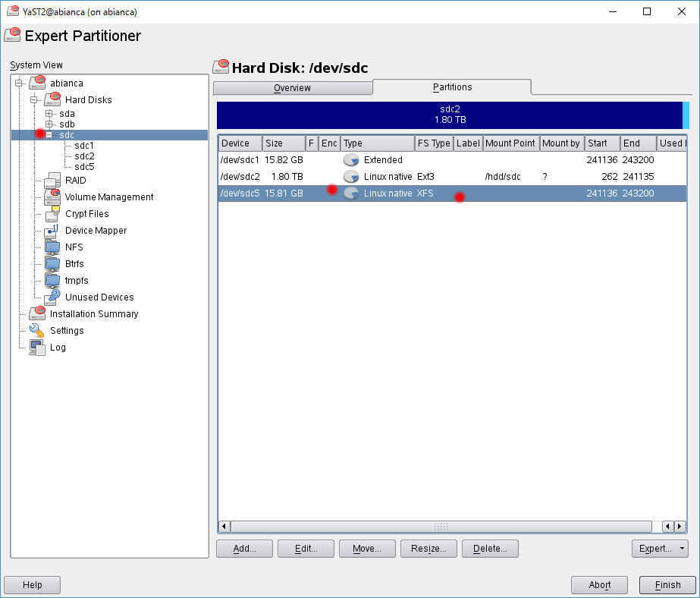Collapse the Hard Disks tree node
The width and height of the screenshot is (700, 598).
(x=34, y=99)
